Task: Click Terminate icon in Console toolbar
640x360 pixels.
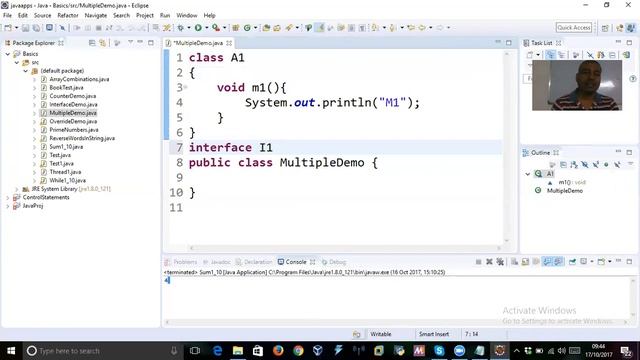Action: point(478,262)
